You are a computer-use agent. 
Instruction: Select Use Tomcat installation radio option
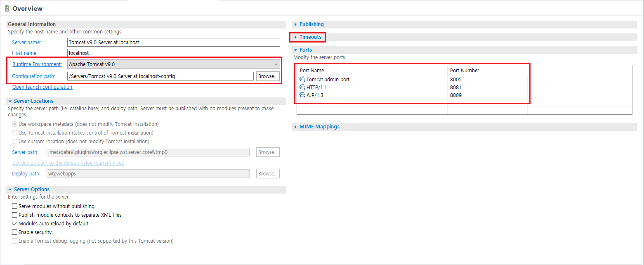[x=15, y=132]
